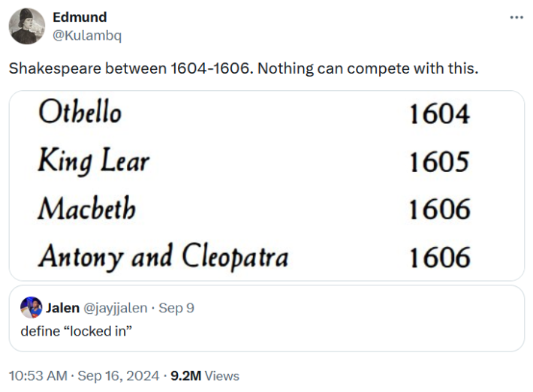
Task: Open the @Kulambq handle link
Action: [x=86, y=35]
